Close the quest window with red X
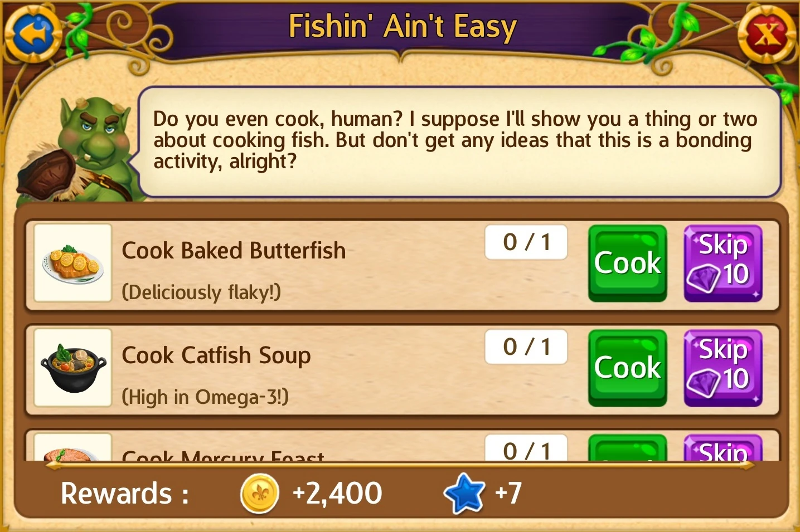Screen dimensions: 800x532 [x=767, y=35]
